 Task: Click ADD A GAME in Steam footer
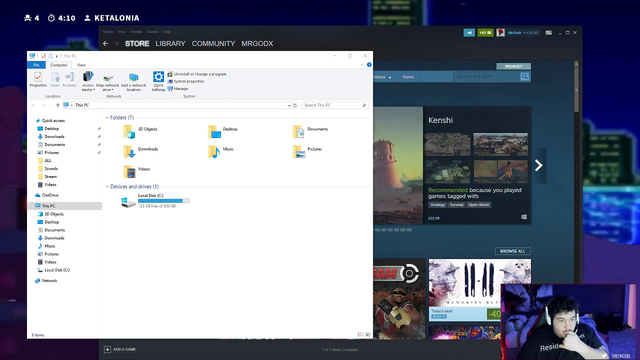coord(120,349)
